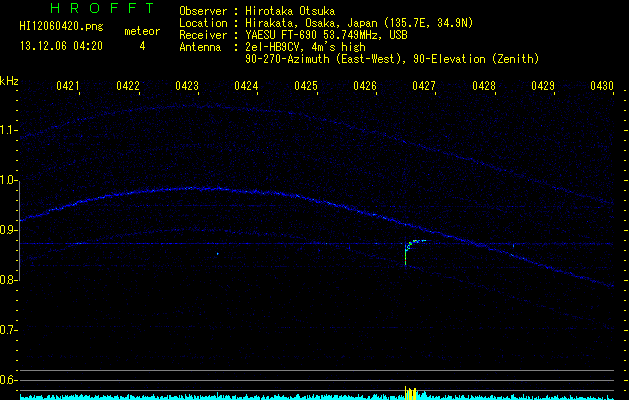
Task: Click the 0427 time marker
Action: 424,86
